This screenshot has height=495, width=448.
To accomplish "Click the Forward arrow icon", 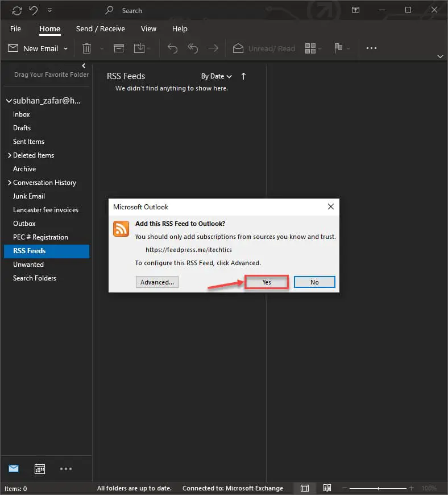I will [213, 48].
